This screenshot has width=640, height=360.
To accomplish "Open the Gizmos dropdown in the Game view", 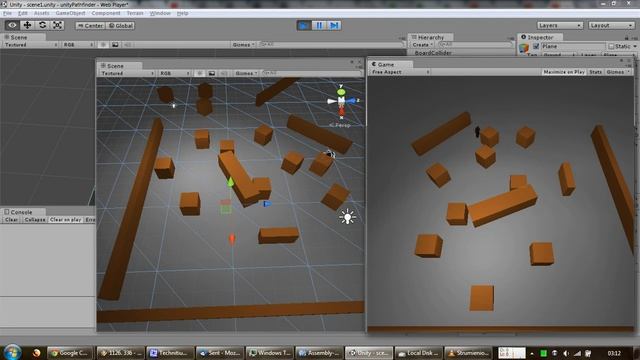I will [618, 72].
